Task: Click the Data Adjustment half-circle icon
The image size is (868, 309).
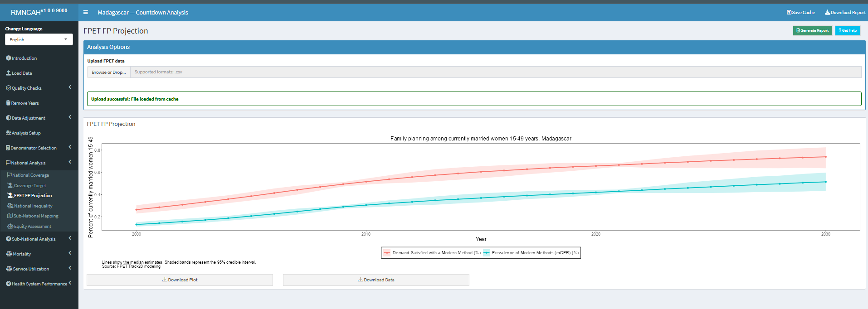Action: [8, 118]
